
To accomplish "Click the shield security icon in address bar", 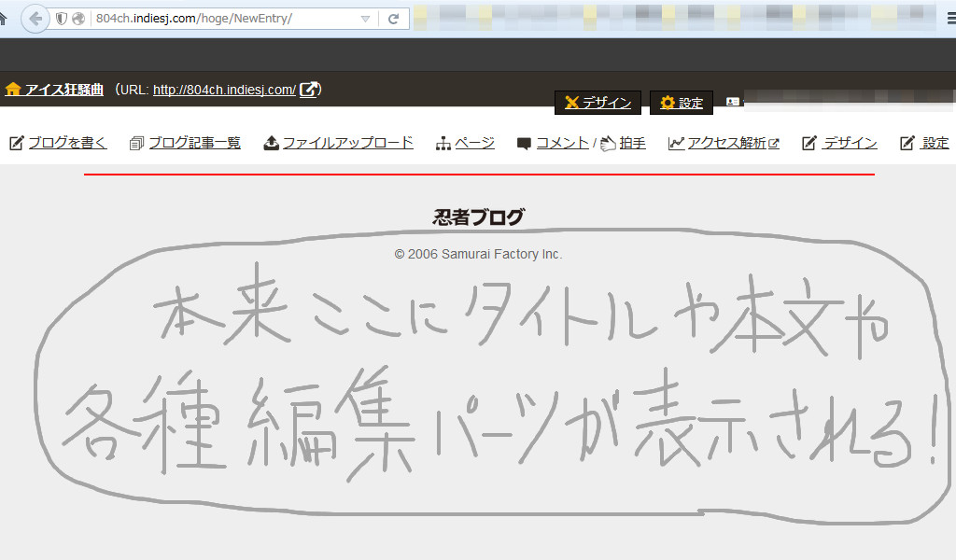I will point(61,19).
